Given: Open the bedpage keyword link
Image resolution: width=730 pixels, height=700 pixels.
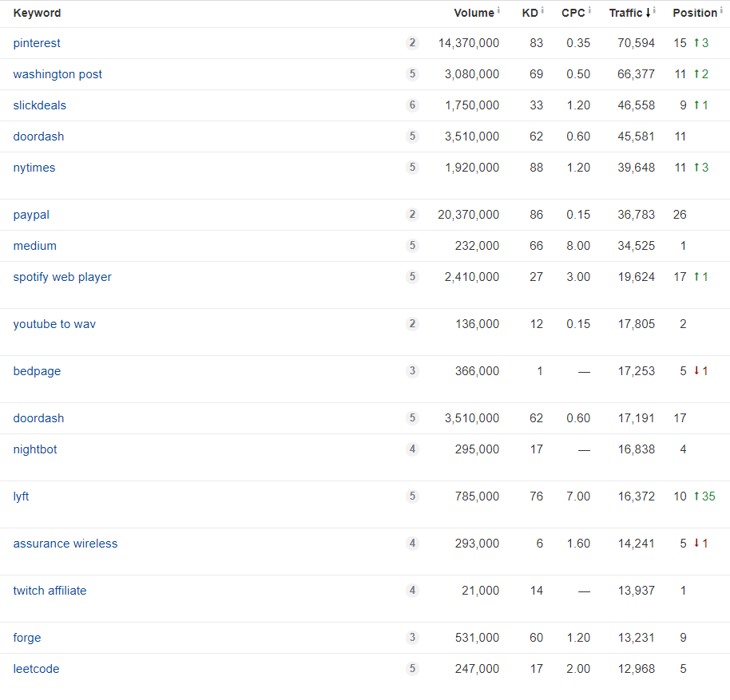Looking at the screenshot, I should (x=37, y=371).
